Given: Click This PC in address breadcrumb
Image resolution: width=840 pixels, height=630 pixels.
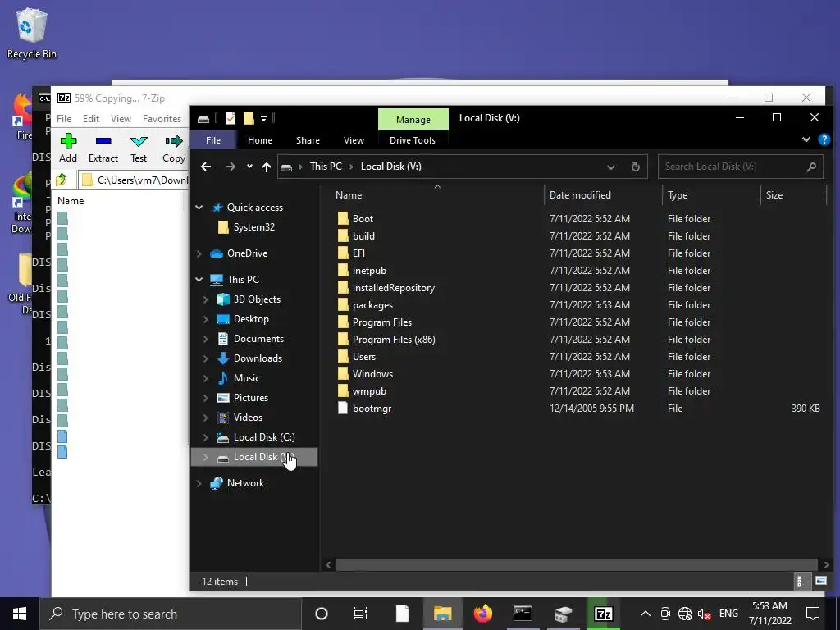Looking at the screenshot, I should tap(326, 167).
